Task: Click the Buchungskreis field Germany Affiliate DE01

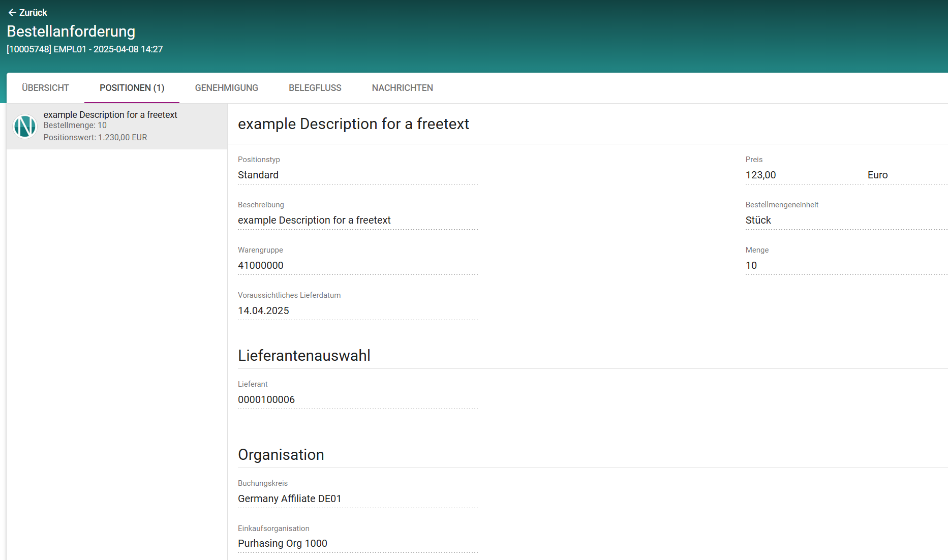Action: [357, 499]
